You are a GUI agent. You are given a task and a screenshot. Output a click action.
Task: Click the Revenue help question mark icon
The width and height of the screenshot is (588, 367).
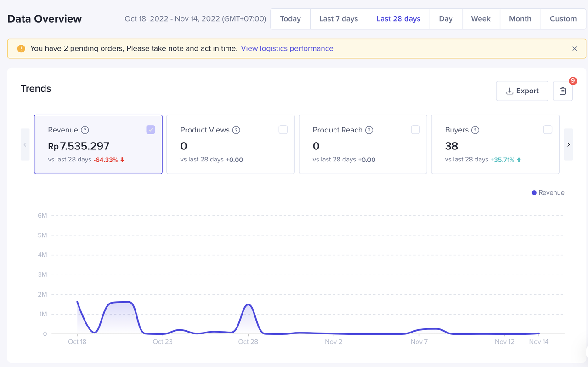(85, 130)
